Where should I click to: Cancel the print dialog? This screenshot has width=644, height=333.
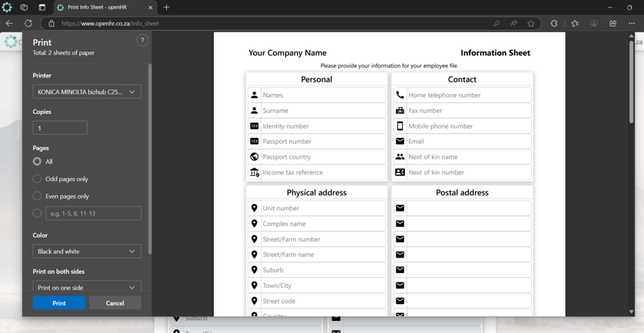click(x=115, y=303)
